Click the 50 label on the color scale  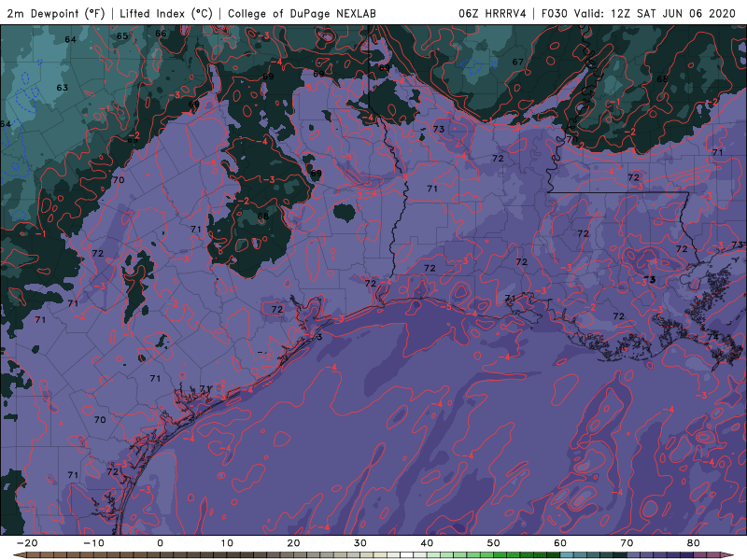click(494, 543)
